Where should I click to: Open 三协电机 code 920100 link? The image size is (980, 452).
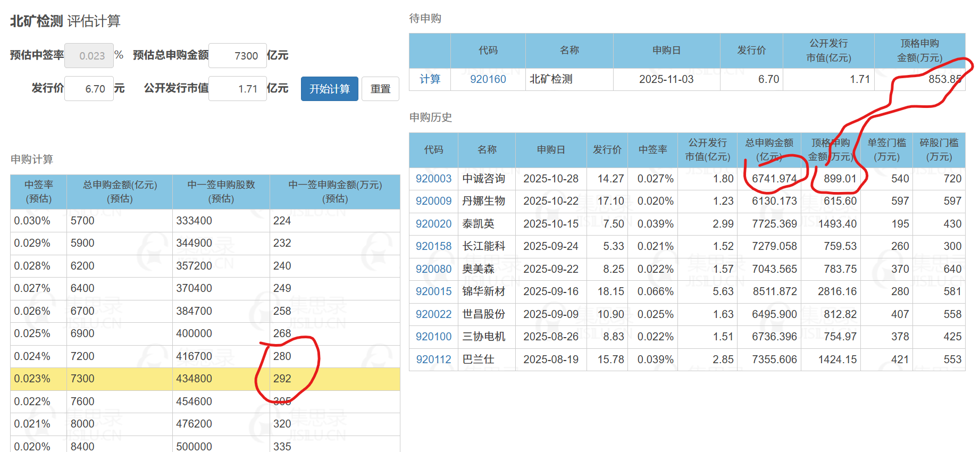tap(433, 337)
